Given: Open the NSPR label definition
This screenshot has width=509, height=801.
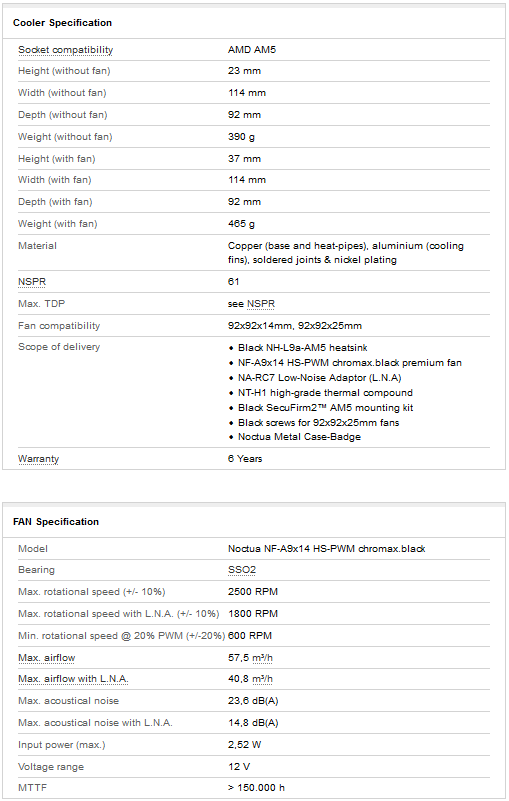Looking at the screenshot, I should click(32, 281).
